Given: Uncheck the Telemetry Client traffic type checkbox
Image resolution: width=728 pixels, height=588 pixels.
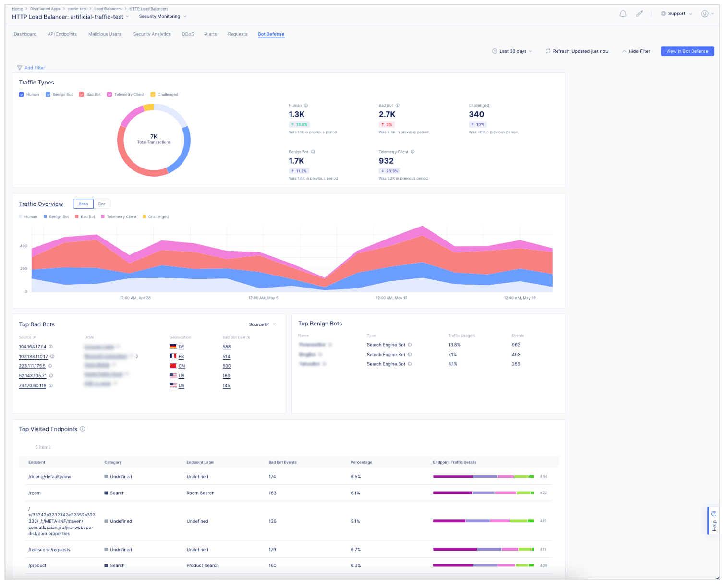Looking at the screenshot, I should (x=109, y=95).
